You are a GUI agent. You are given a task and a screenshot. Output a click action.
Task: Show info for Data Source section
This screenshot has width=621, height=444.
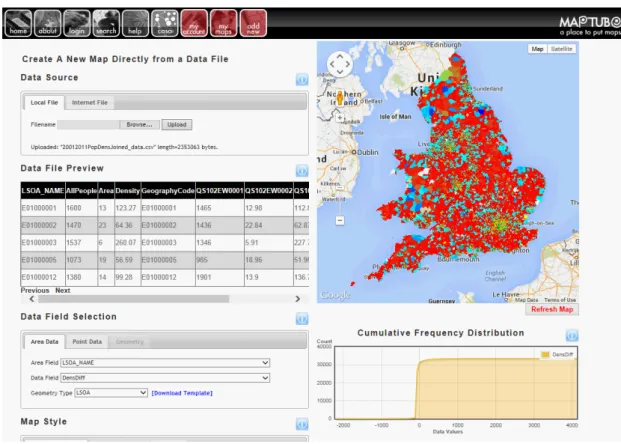(x=302, y=80)
